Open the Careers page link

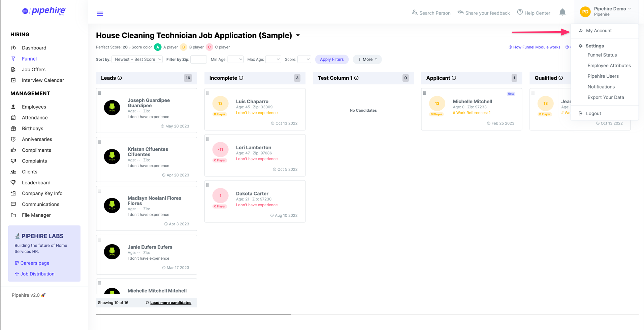click(35, 263)
